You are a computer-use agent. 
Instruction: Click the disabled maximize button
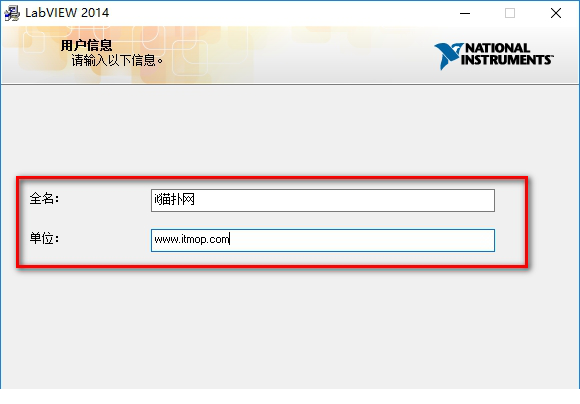(510, 13)
